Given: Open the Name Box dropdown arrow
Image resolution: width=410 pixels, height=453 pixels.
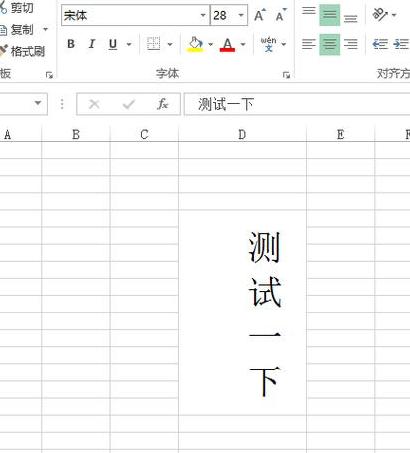Looking at the screenshot, I should pos(38,103).
